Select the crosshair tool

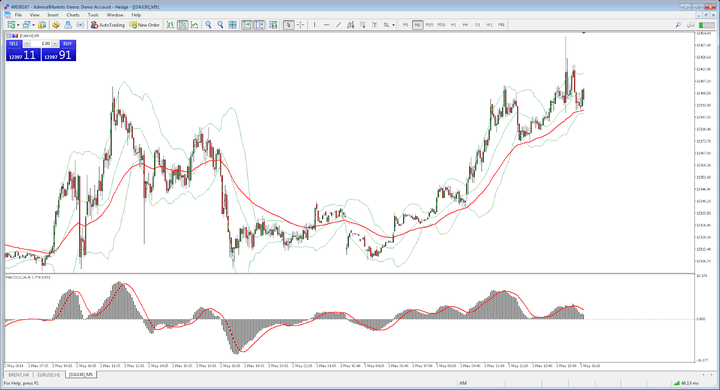[x=300, y=25]
